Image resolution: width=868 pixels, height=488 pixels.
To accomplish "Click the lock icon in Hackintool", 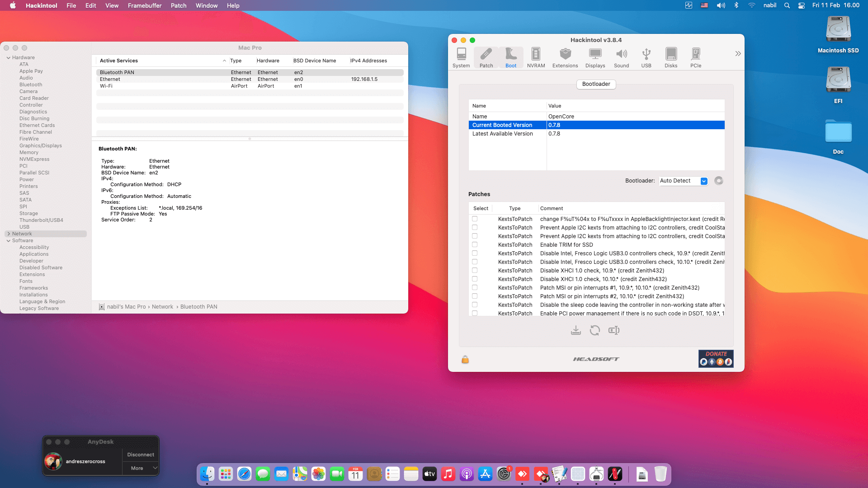I will pos(465,360).
